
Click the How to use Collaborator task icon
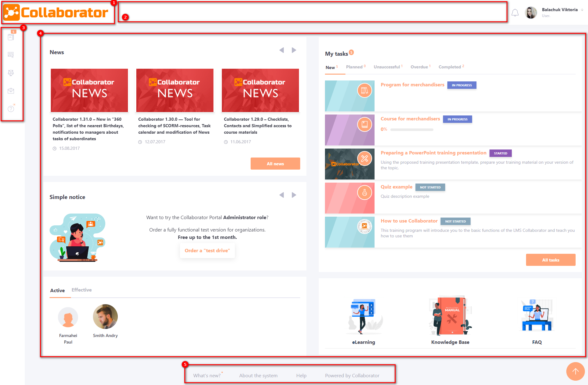365,227
